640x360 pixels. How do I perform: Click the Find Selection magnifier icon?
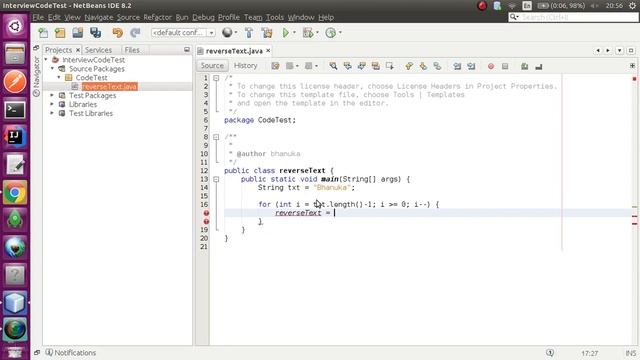point(333,66)
